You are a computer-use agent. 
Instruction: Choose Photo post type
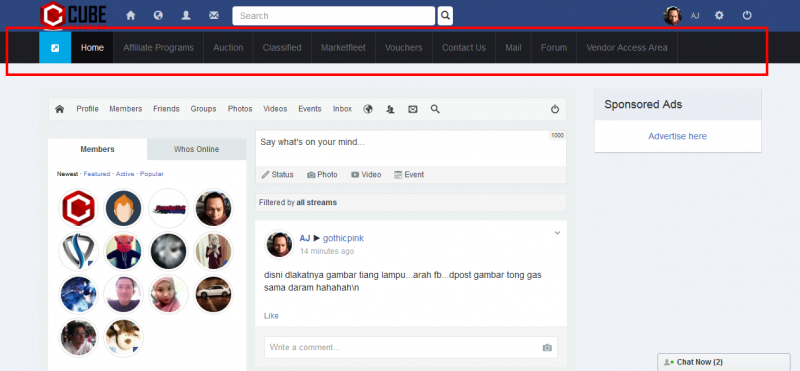point(322,175)
